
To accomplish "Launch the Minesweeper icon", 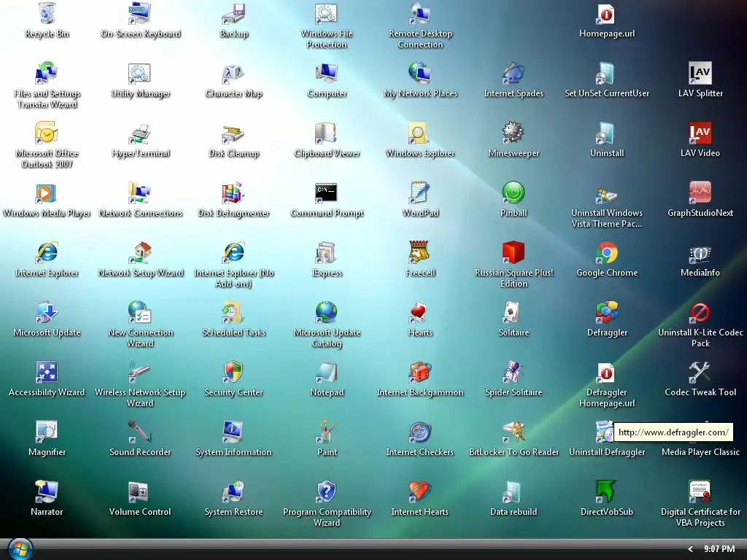I will click(514, 133).
